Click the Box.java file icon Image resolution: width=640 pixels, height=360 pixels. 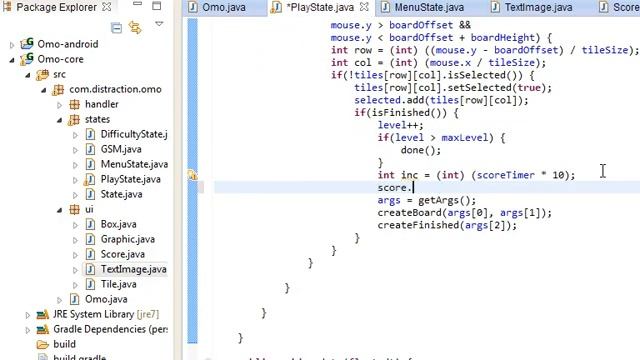click(90, 224)
